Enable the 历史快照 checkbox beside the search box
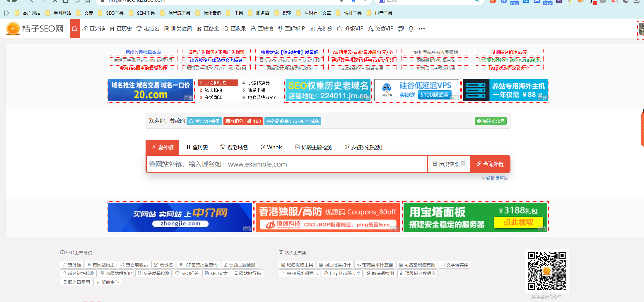 click(463, 163)
